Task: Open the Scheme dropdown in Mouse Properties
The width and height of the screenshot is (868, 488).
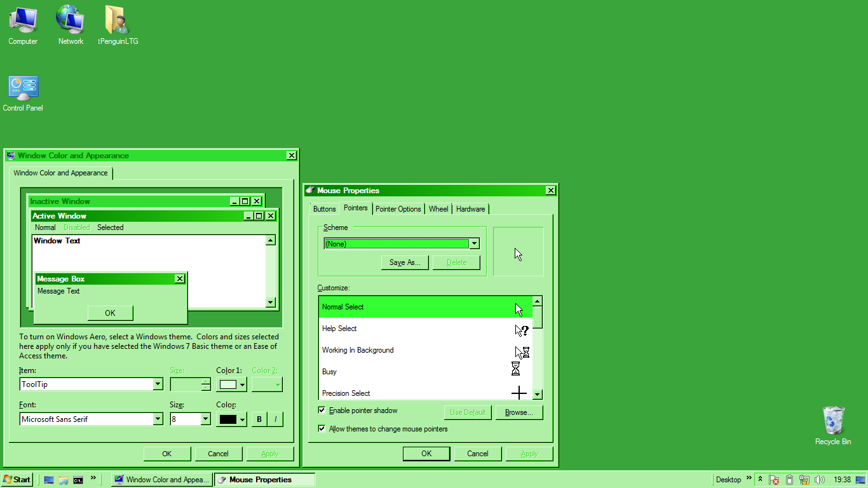Action: pos(473,243)
